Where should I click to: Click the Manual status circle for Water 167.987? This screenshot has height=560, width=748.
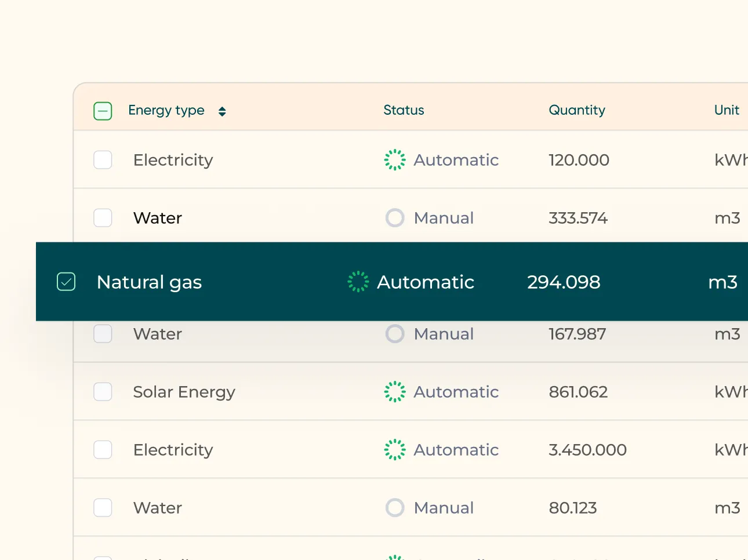point(395,334)
